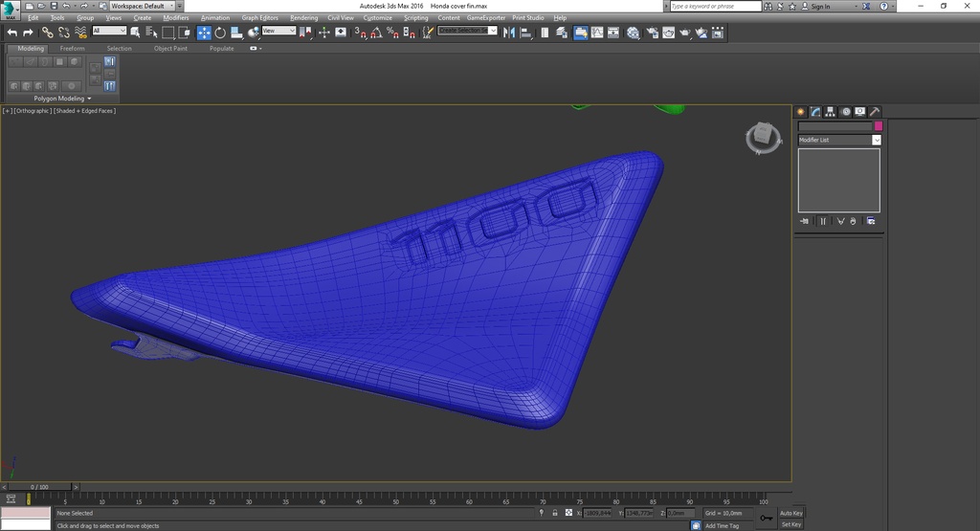Open the Schematic View
Image resolution: width=980 pixels, height=531 pixels.
pyautogui.click(x=613, y=33)
